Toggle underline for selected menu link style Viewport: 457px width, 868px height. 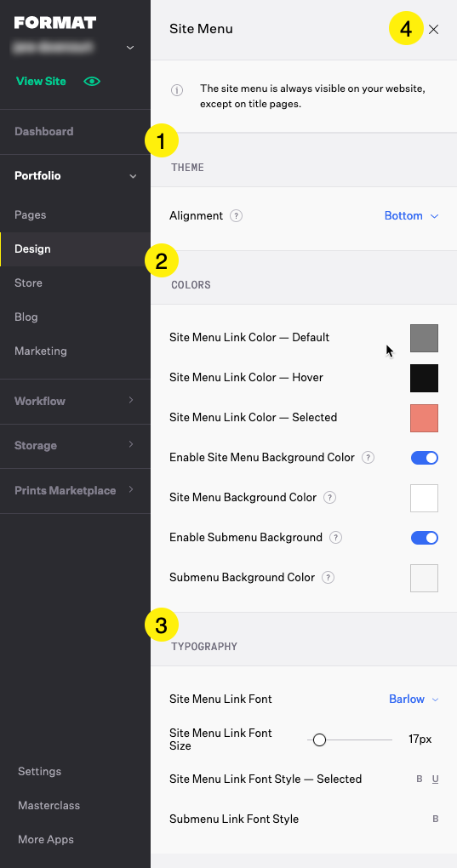(x=436, y=779)
